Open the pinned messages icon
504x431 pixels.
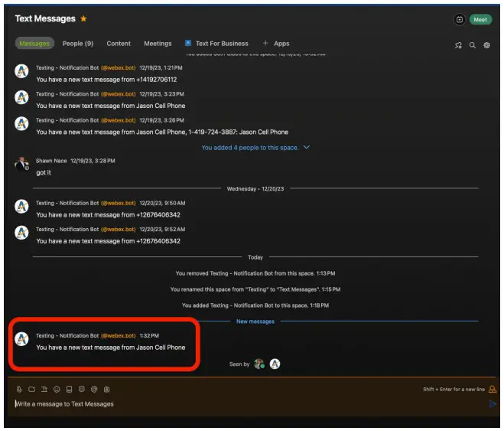pyautogui.click(x=458, y=45)
